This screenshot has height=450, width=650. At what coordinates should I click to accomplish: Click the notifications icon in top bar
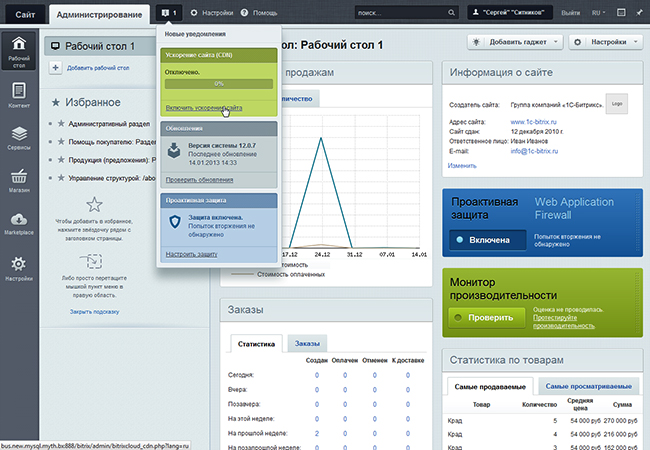coord(168,15)
